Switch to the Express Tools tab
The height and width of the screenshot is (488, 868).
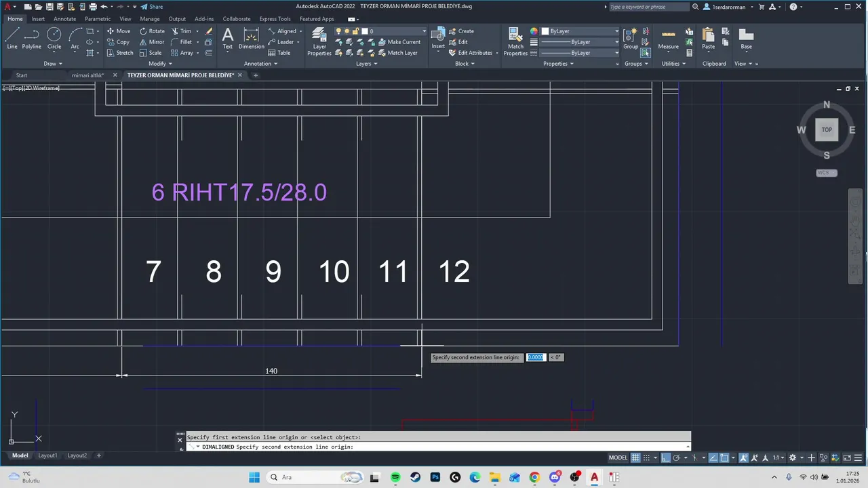pos(275,19)
